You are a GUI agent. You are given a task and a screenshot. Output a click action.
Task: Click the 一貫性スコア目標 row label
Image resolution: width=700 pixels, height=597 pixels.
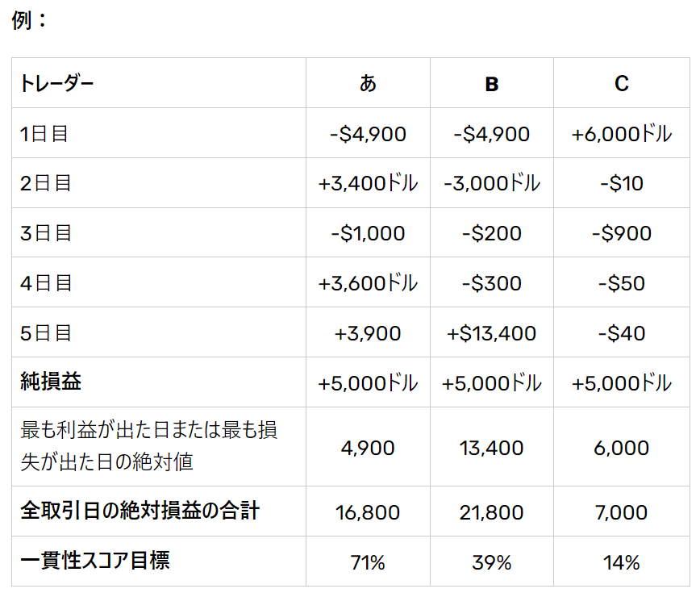pos(95,561)
